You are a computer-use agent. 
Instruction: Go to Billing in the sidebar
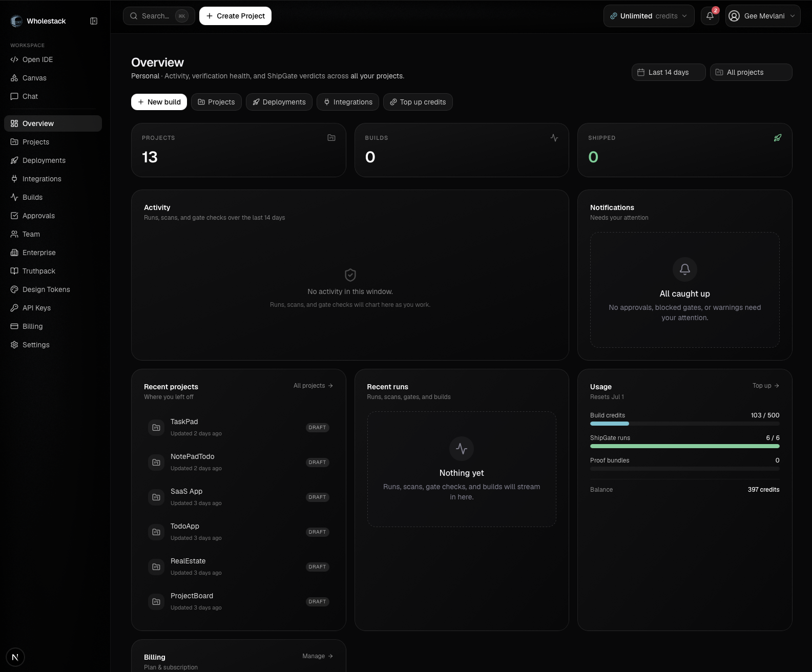point(53,326)
